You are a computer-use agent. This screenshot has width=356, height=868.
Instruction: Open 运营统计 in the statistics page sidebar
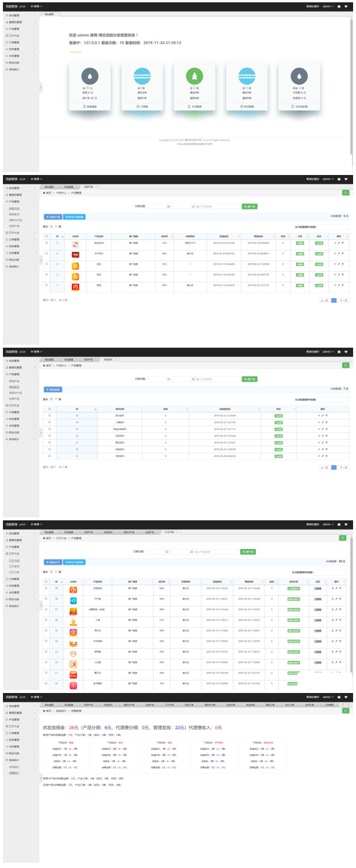click(x=14, y=772)
